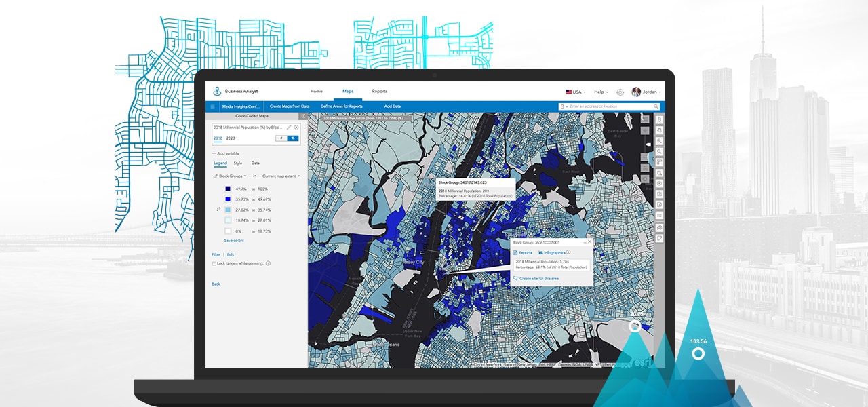Click the reverse-order arrows icon beside the legend
The height and width of the screenshot is (407, 868).
click(x=218, y=209)
